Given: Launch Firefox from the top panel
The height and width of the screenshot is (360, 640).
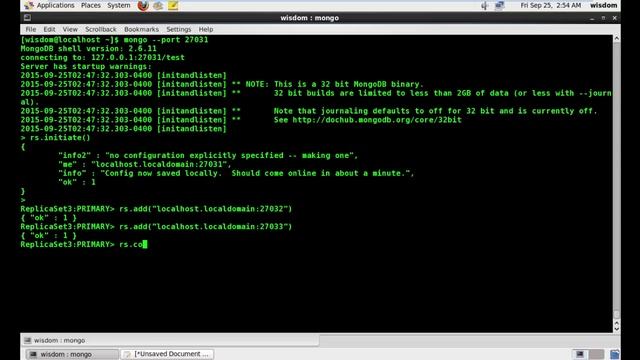Looking at the screenshot, I should point(143,5).
